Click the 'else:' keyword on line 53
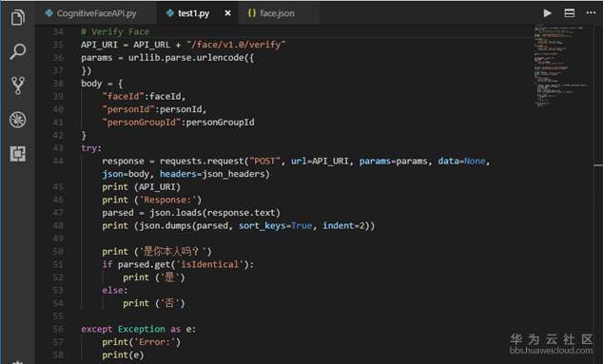The width and height of the screenshot is (603, 364). pyautogui.click(x=114, y=290)
